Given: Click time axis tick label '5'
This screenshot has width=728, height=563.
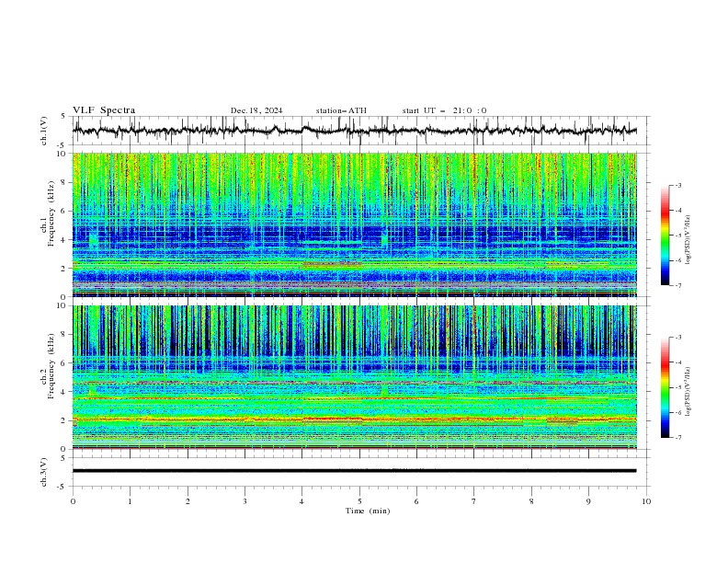Looking at the screenshot, I should tap(359, 501).
